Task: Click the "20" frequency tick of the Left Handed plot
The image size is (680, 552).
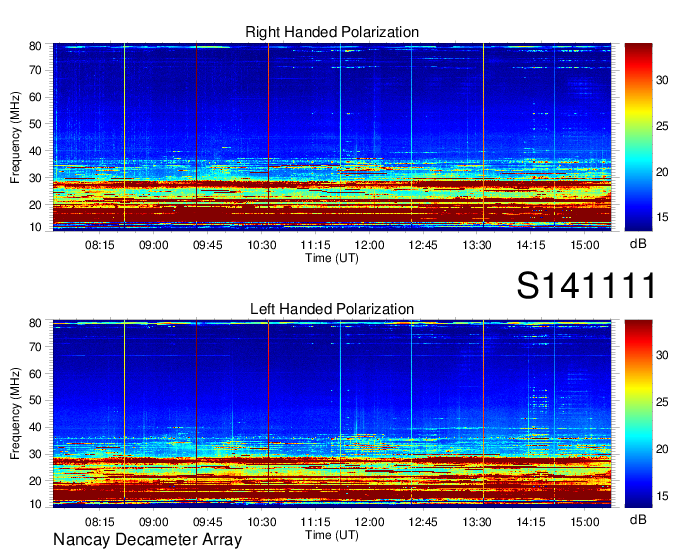Action: tap(35, 481)
